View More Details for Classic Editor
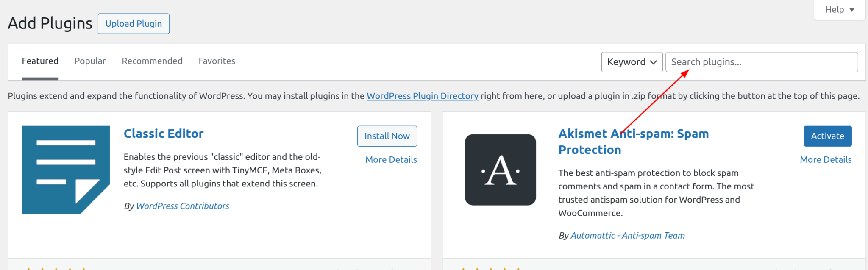Image resolution: width=868 pixels, height=270 pixels. point(391,160)
